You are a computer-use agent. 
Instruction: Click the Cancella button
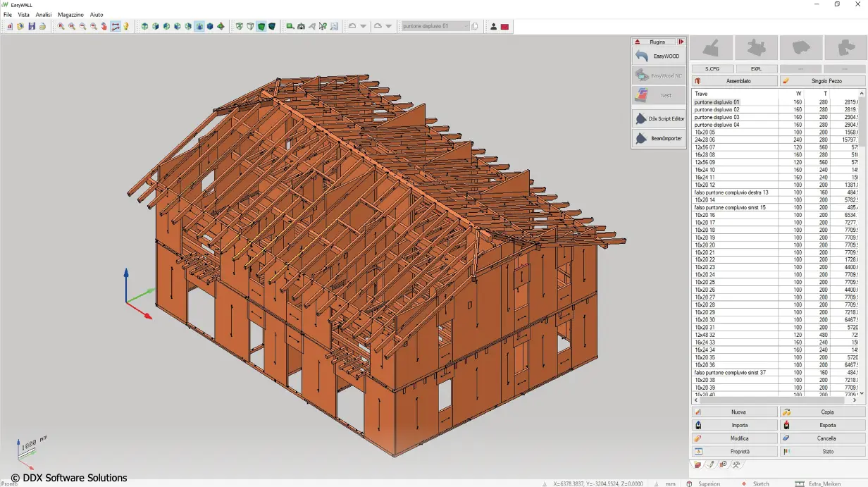[823, 438]
